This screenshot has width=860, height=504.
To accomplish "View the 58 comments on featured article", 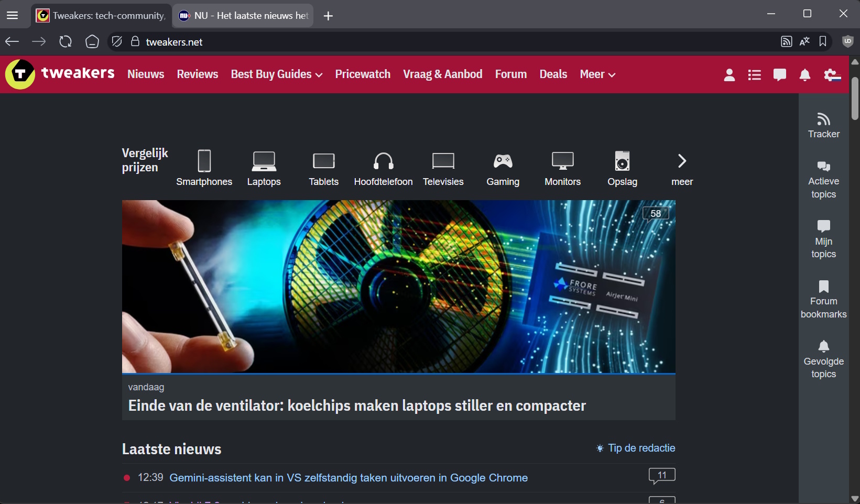I will pos(656,214).
